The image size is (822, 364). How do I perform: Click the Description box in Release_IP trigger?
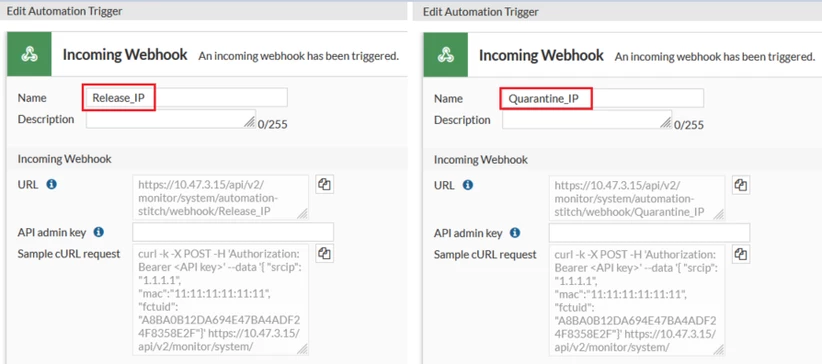pyautogui.click(x=171, y=119)
